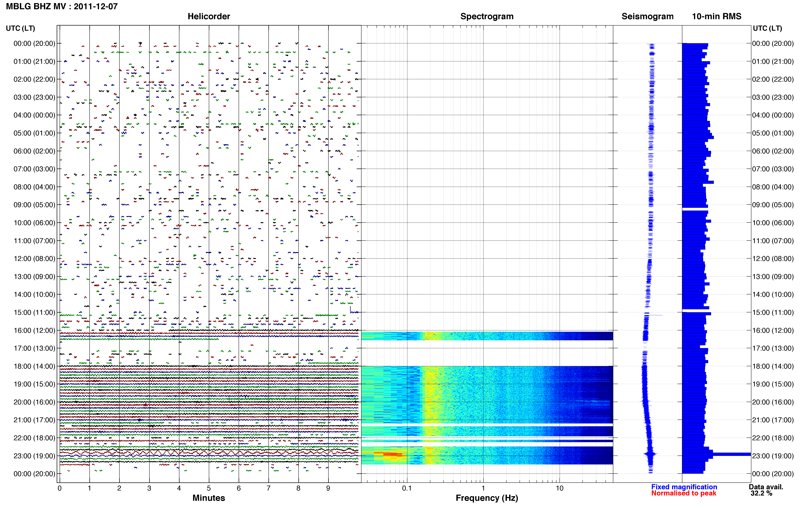Click the longest RMS bar near 23:00

(x=716, y=454)
